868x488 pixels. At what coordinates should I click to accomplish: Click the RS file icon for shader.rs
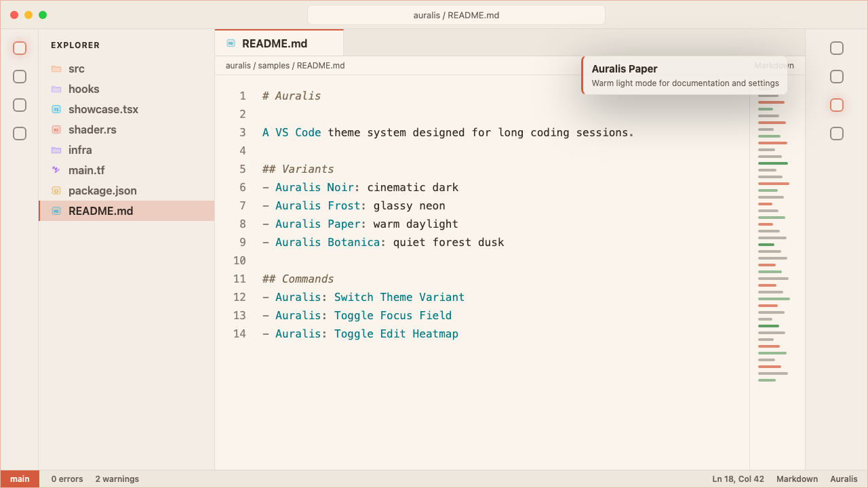pos(56,129)
